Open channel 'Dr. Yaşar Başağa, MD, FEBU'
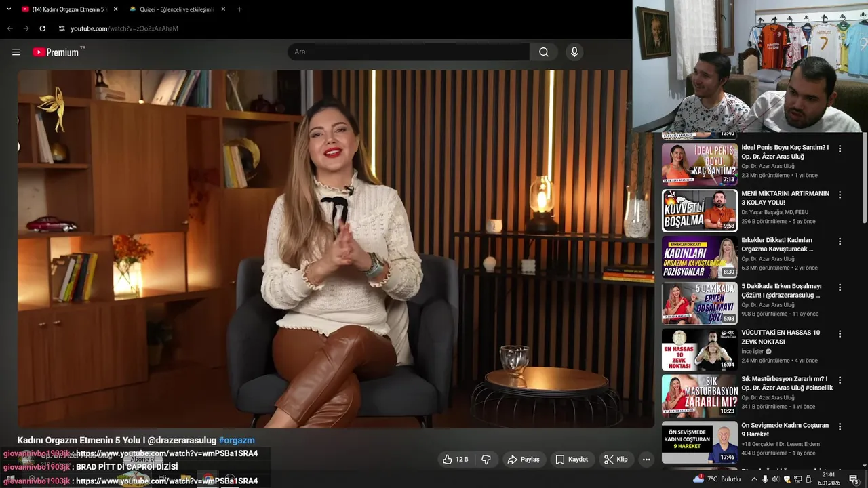Screen dimensions: 868x488 tap(774, 212)
